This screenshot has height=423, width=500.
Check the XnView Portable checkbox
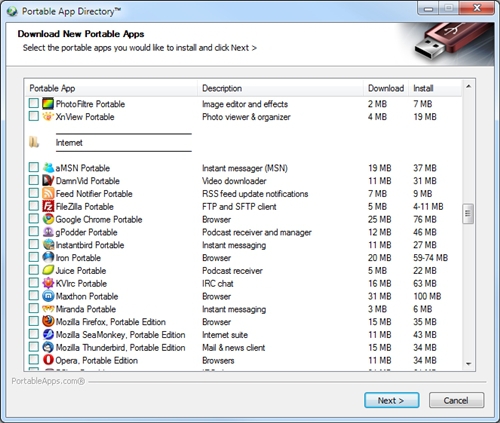point(34,116)
